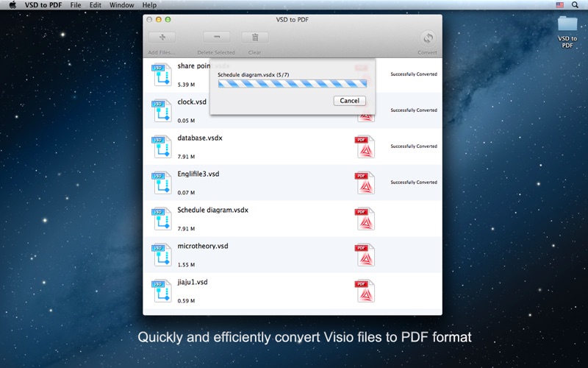Select the VSD icon for Englifile3.vsd
Image resolution: width=588 pixels, height=368 pixels.
[162, 183]
